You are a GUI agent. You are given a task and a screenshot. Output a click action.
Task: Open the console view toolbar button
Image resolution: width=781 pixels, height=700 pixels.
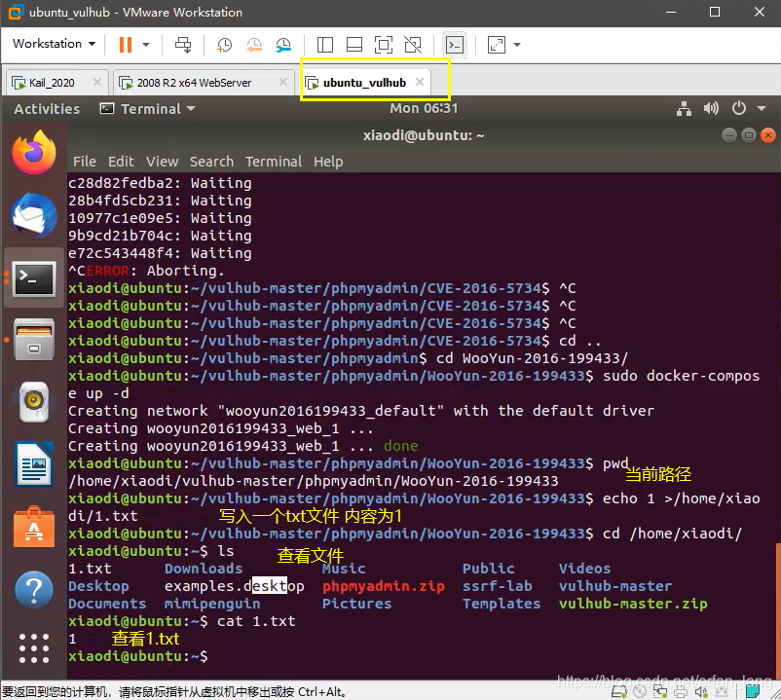tap(455, 45)
